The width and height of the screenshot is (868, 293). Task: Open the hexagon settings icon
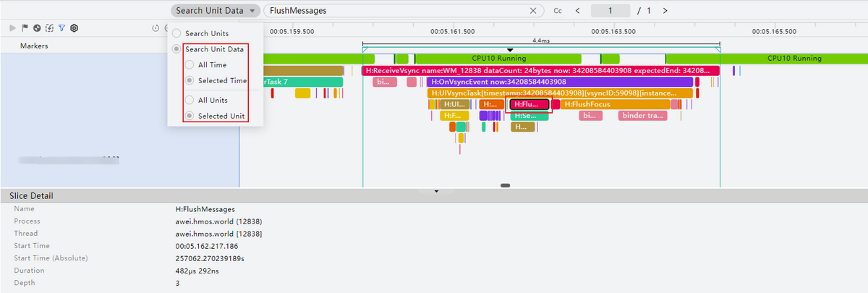point(74,28)
